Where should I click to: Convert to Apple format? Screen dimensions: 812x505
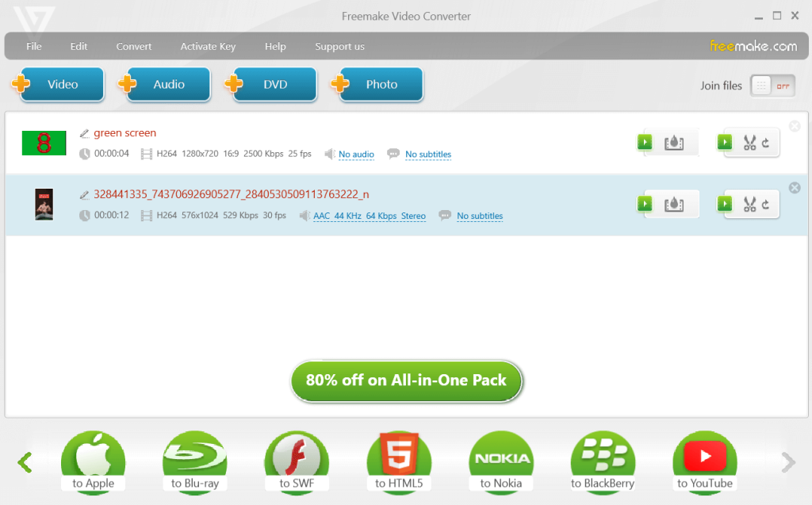coord(94,462)
